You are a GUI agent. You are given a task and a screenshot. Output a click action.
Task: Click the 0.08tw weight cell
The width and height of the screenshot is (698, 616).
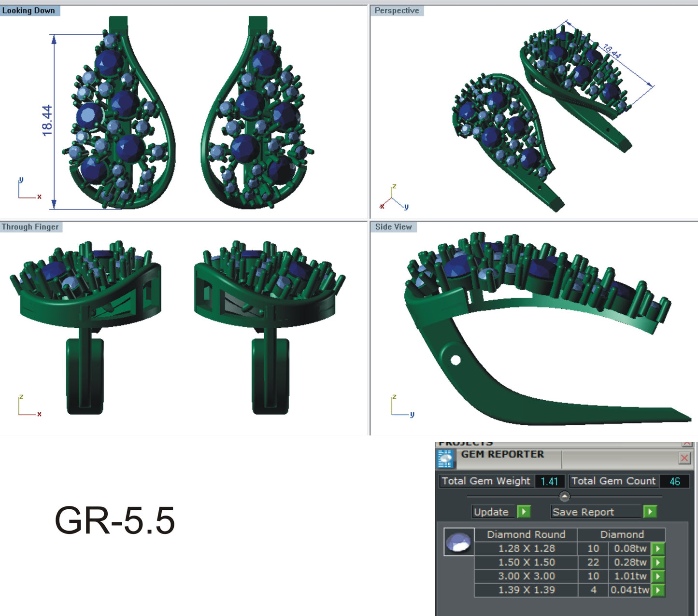coord(630,548)
